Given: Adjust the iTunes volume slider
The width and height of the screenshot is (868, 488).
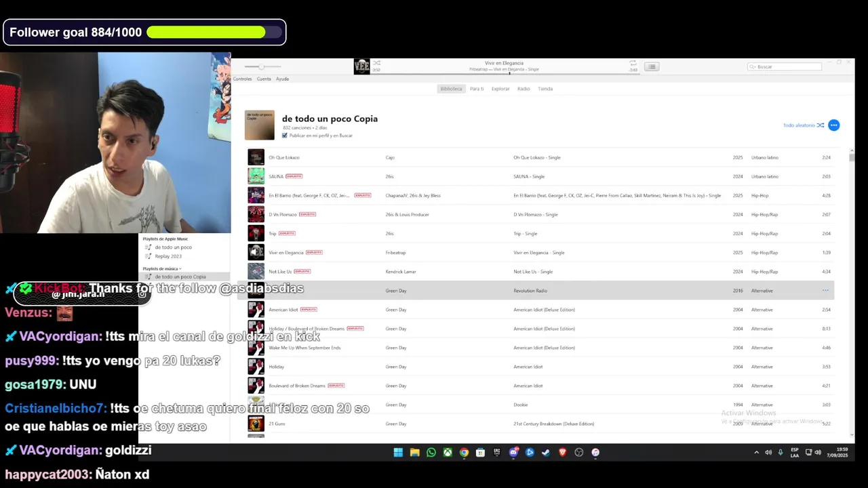Looking at the screenshot, I should pyautogui.click(x=262, y=66).
